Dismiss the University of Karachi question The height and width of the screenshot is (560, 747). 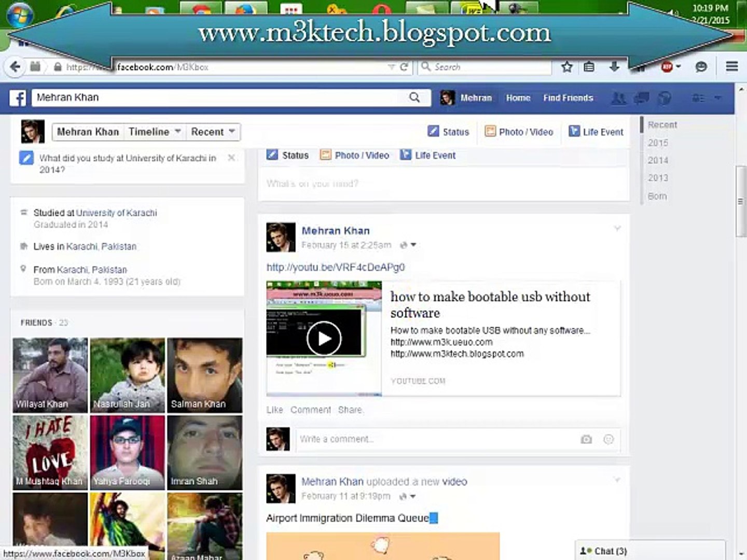(231, 158)
